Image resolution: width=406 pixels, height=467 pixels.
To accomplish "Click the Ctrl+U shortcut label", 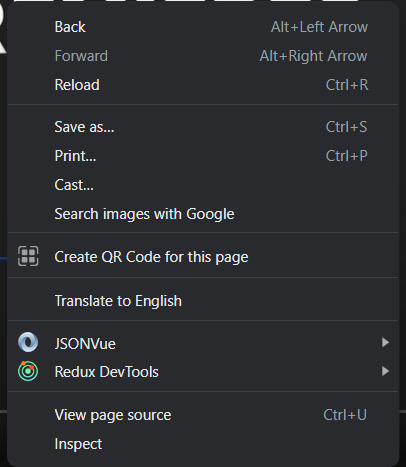I will pyautogui.click(x=345, y=415).
